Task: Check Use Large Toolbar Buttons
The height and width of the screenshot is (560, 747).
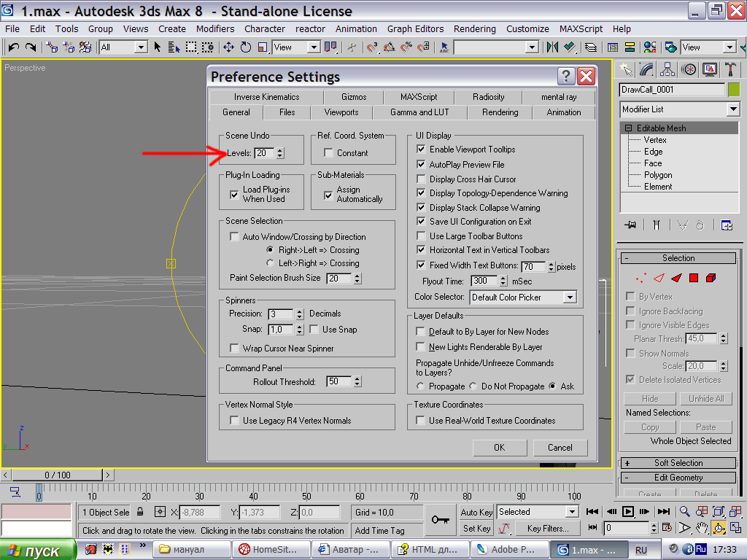Action: [421, 236]
